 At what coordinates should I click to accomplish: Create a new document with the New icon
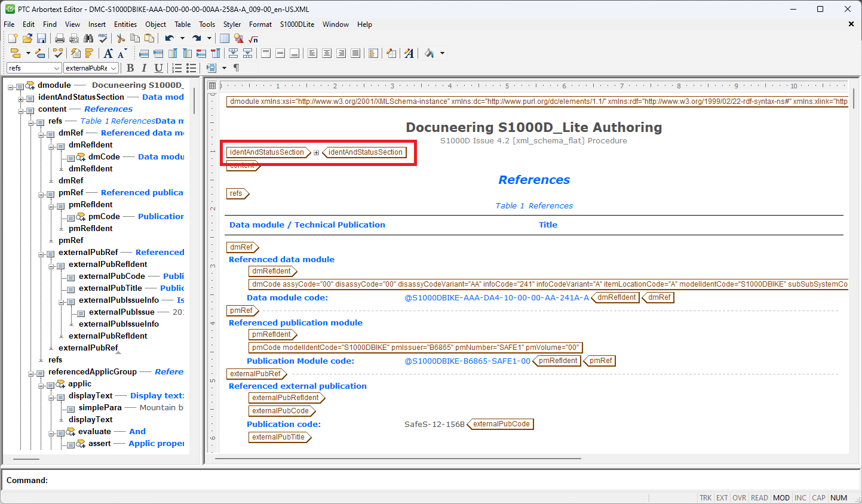point(13,38)
